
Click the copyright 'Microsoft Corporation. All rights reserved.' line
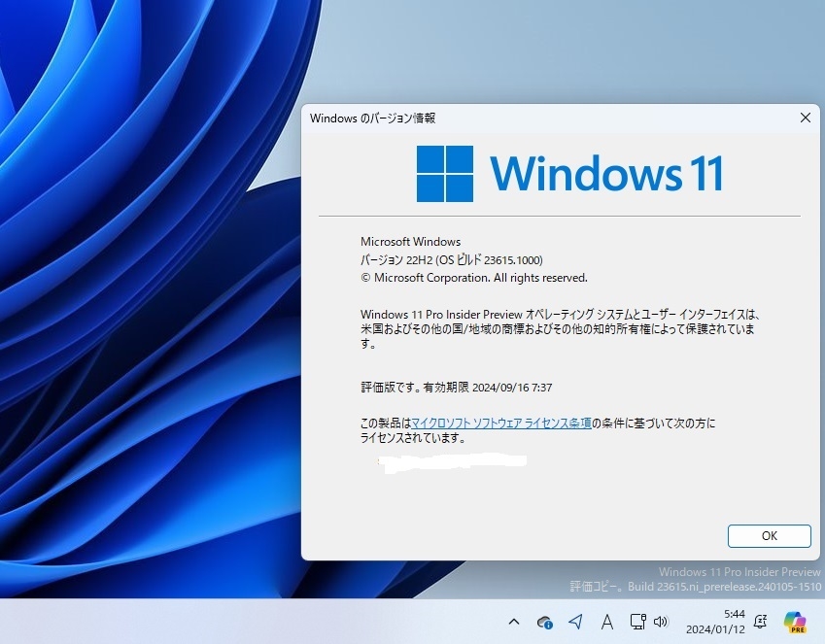pyautogui.click(x=474, y=278)
